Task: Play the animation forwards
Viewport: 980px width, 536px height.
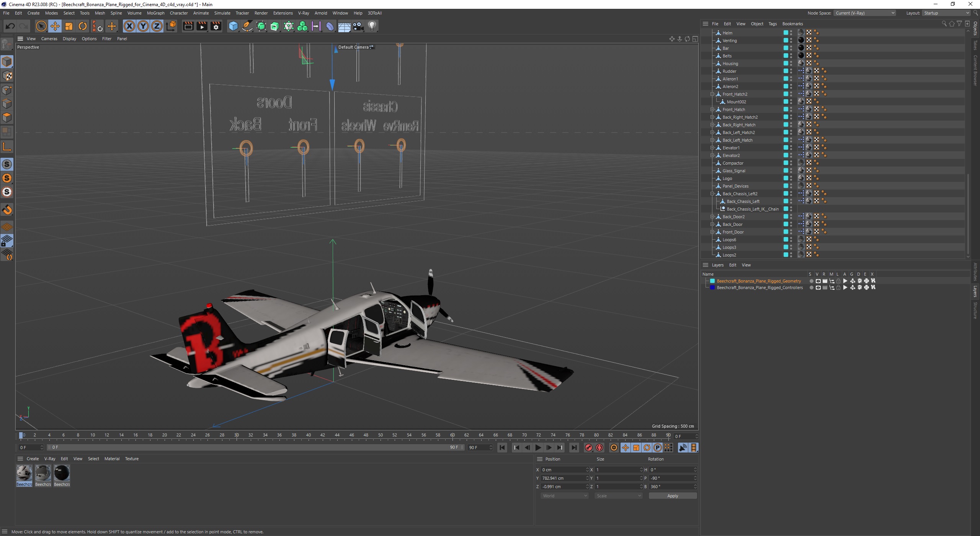Action: (x=538, y=448)
